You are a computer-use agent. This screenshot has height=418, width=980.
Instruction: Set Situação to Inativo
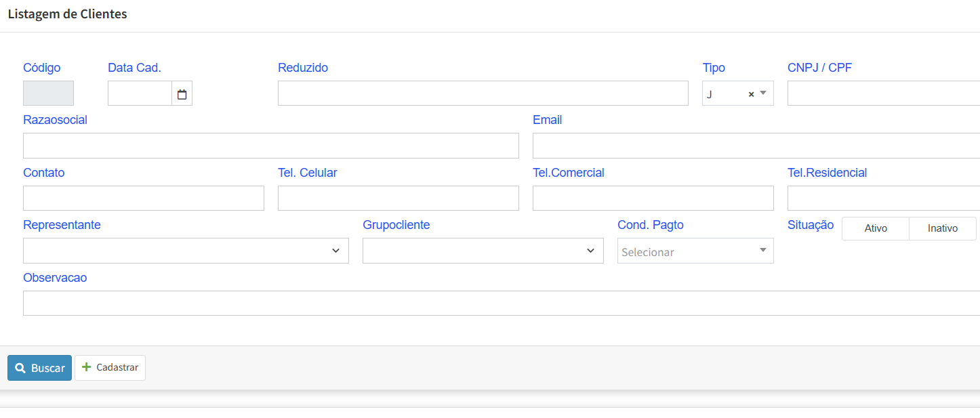[942, 228]
